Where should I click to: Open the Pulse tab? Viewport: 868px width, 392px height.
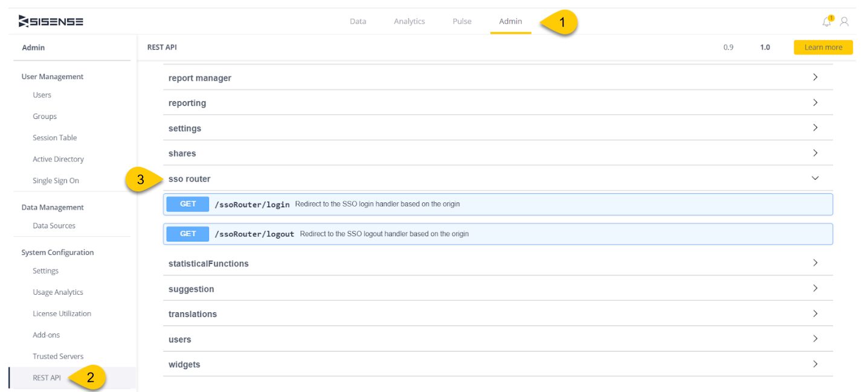click(x=461, y=22)
